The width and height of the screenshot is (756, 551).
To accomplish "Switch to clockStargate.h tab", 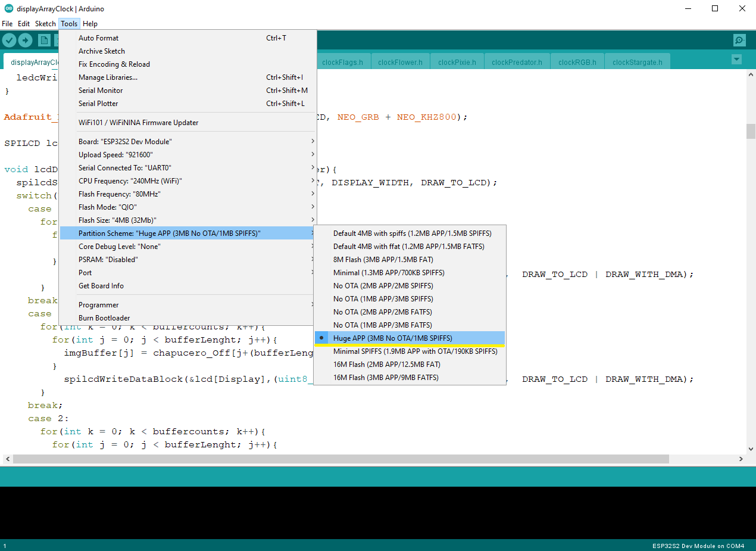I will tap(638, 62).
